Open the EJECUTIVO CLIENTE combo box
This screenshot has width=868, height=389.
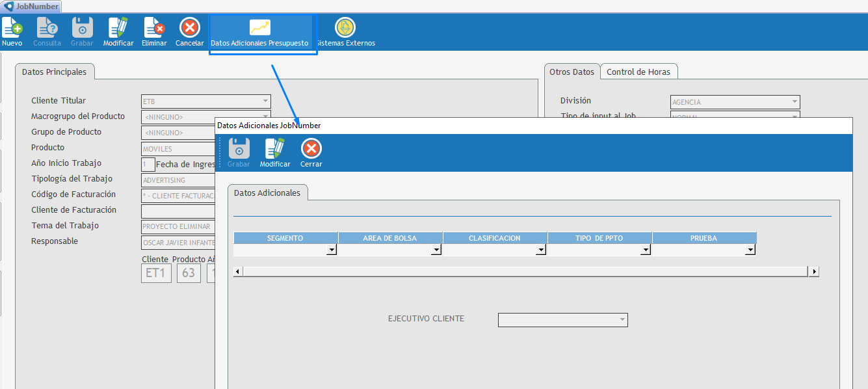click(622, 320)
